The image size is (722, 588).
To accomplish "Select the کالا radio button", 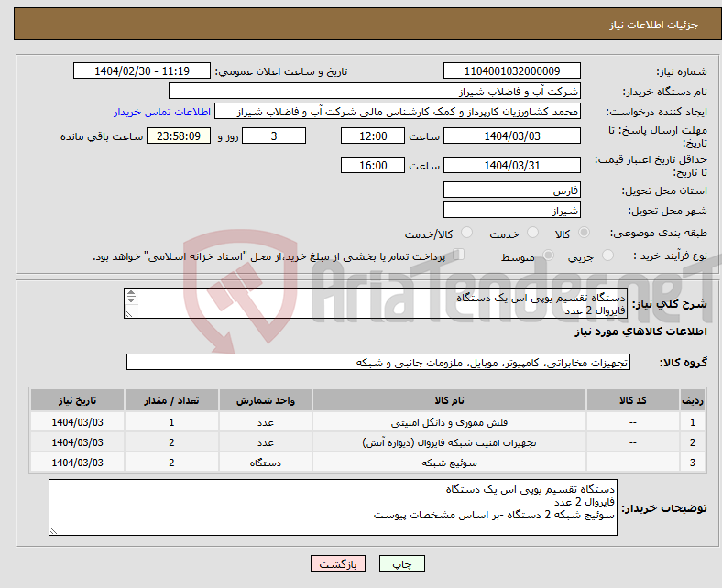I will pyautogui.click(x=584, y=233).
